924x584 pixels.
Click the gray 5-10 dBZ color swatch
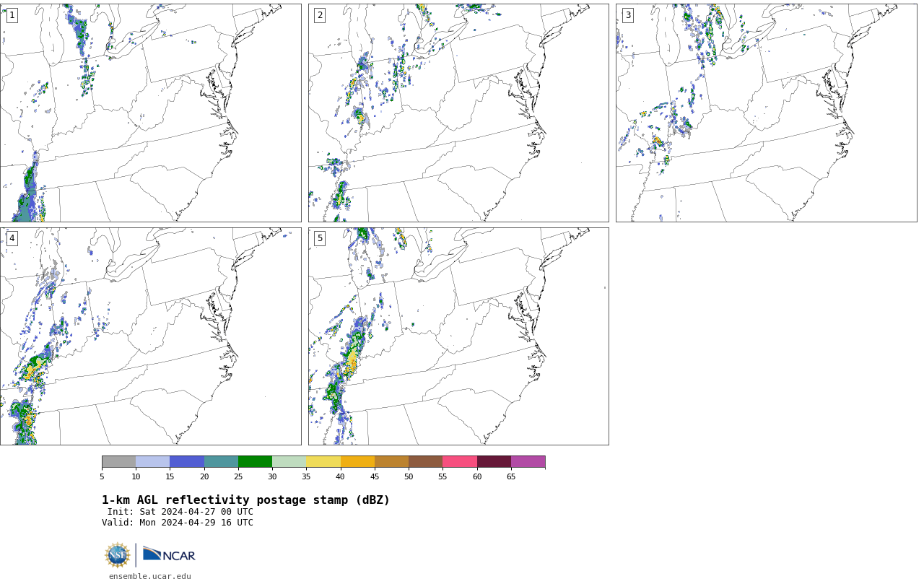point(118,462)
